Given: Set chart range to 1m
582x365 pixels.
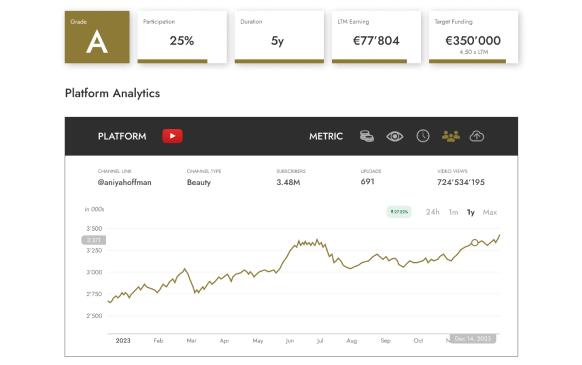Looking at the screenshot, I should coord(453,212).
